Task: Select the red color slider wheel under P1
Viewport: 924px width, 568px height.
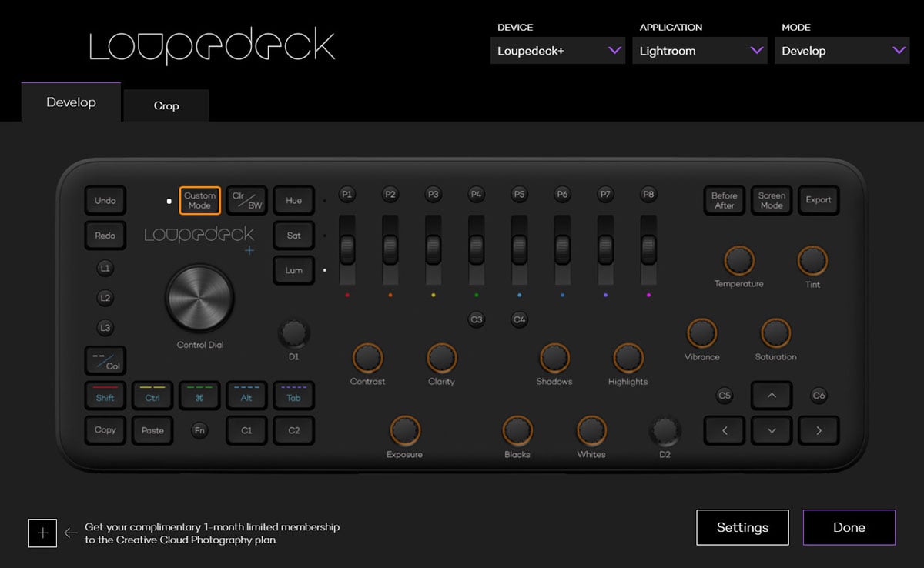Action: pos(347,250)
